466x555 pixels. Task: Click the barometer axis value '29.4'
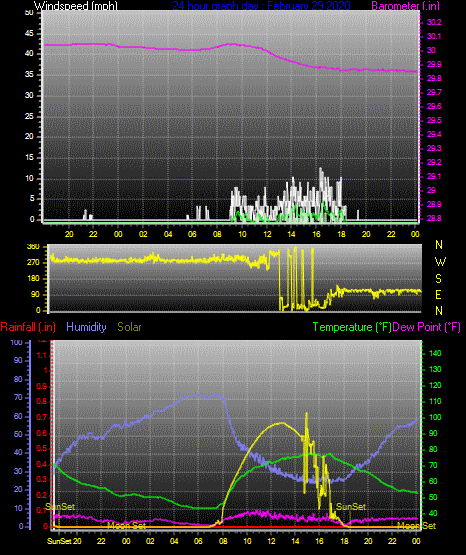[x=434, y=135]
